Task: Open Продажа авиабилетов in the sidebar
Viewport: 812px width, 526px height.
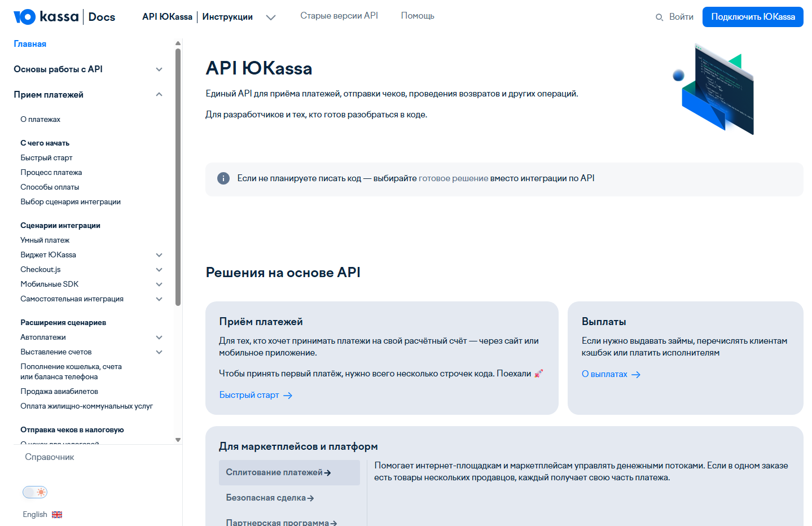Action: pos(59,392)
